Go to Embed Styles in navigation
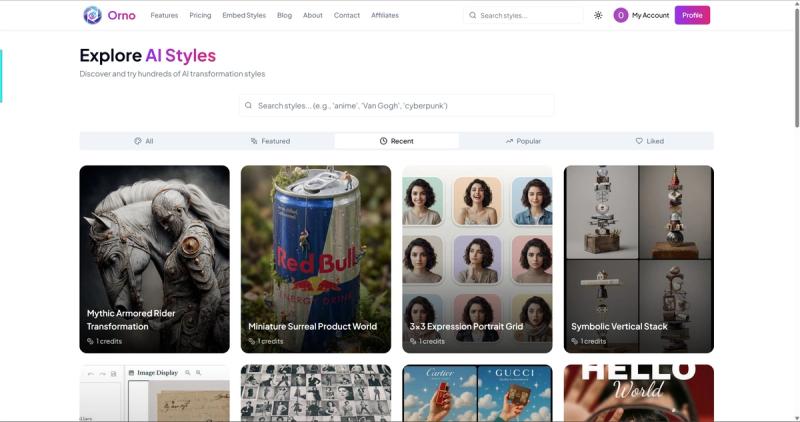 [244, 15]
